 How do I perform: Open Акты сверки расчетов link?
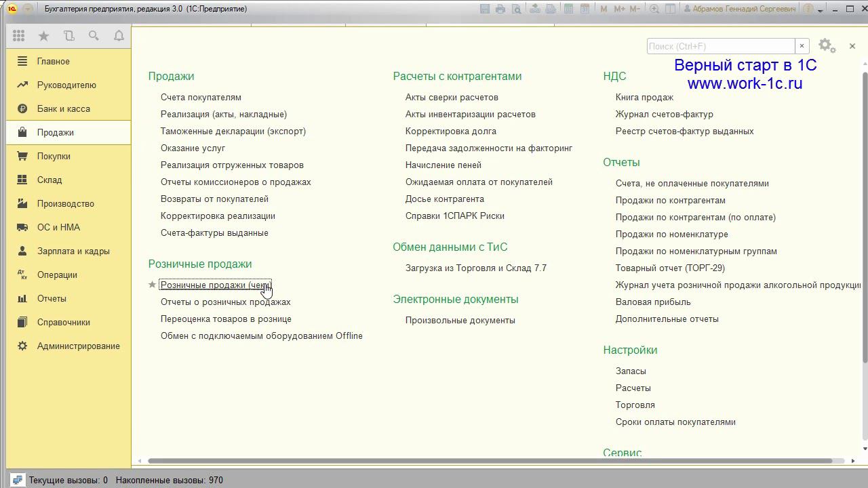[x=452, y=97]
